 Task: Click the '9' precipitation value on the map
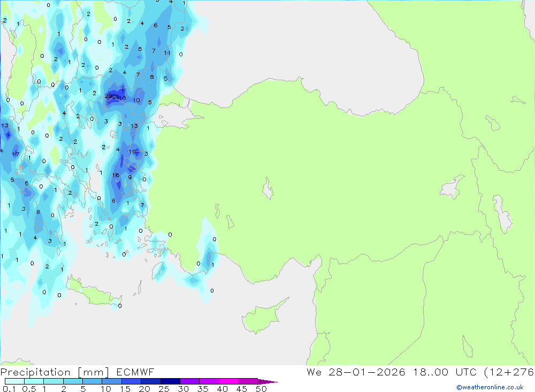[129, 178]
